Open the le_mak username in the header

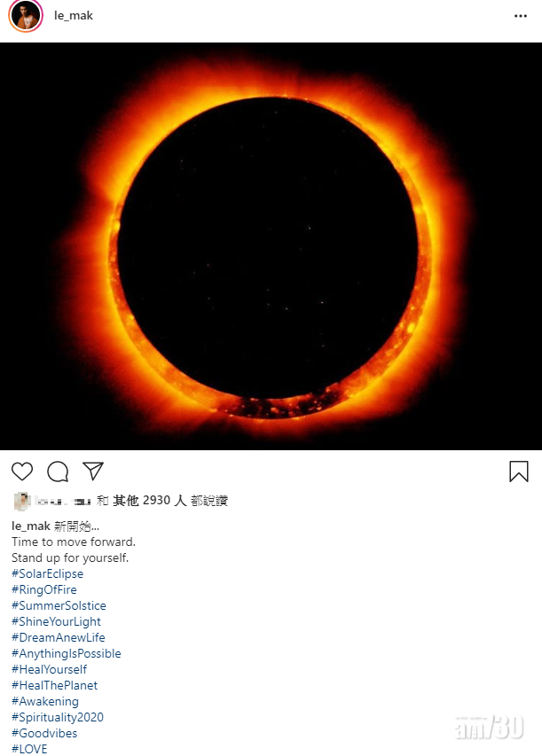click(x=74, y=16)
